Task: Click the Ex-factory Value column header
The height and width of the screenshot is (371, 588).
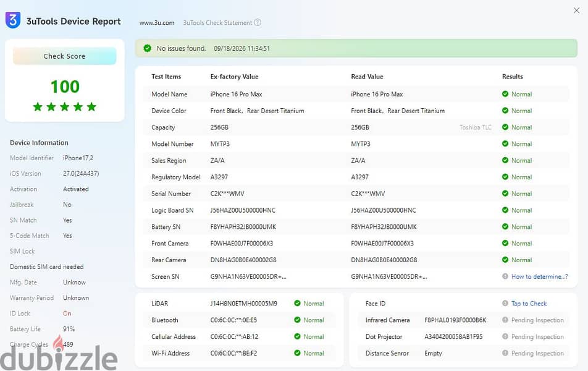Action: pos(234,77)
